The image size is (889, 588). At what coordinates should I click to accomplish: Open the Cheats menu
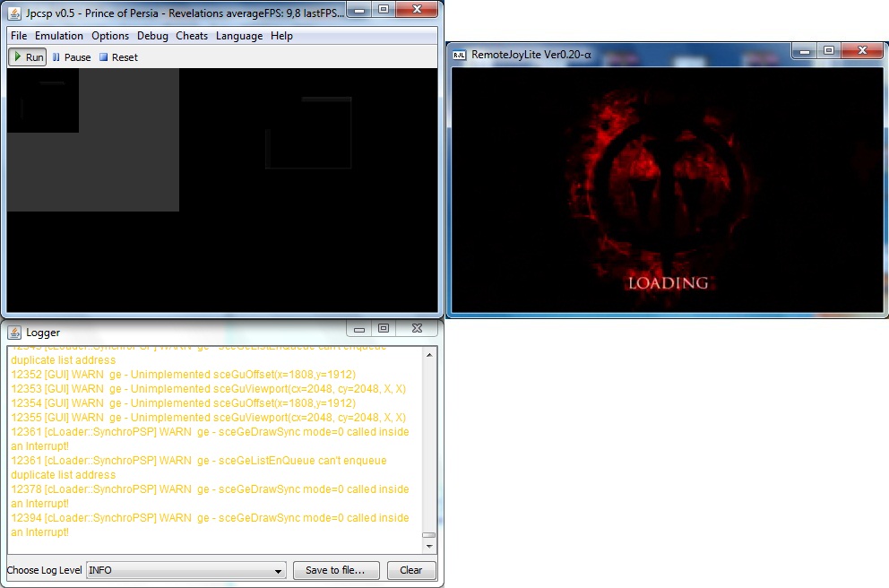[192, 36]
